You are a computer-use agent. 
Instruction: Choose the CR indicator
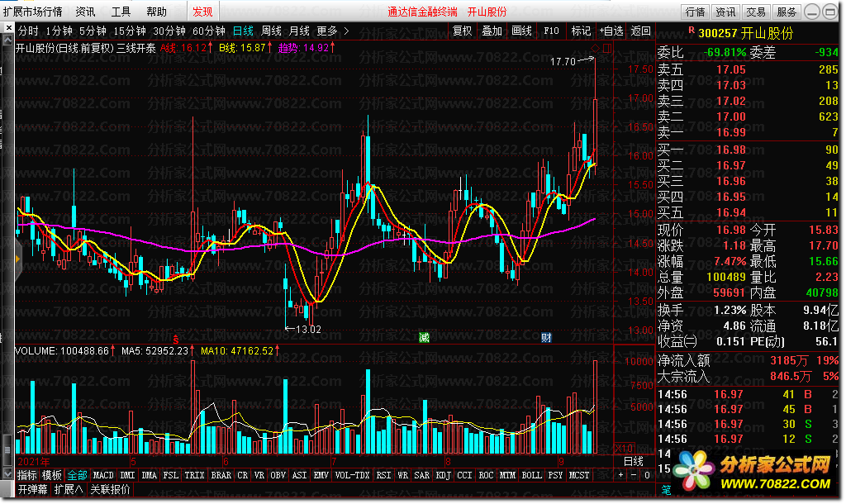tap(243, 475)
